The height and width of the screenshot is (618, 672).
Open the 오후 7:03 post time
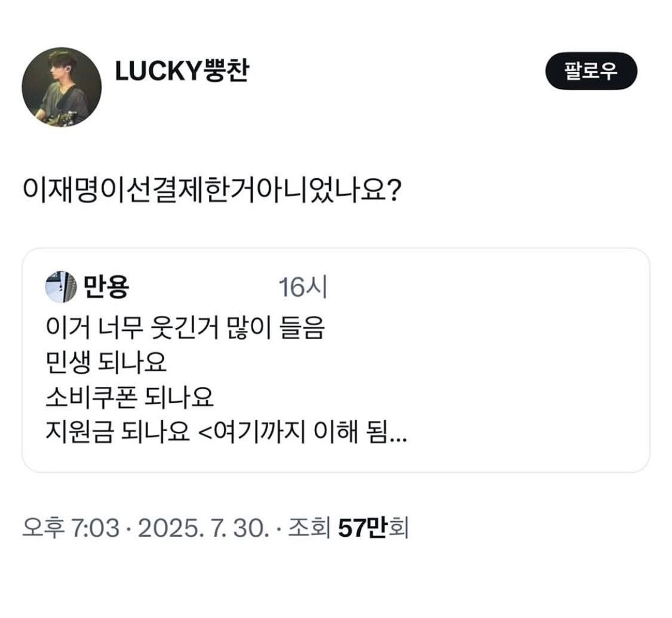70,528
